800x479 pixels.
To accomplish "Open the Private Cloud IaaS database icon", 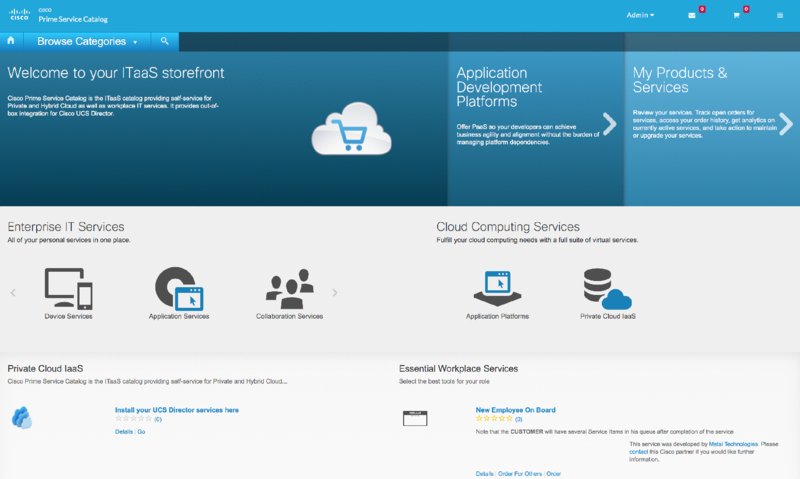I will pos(607,289).
